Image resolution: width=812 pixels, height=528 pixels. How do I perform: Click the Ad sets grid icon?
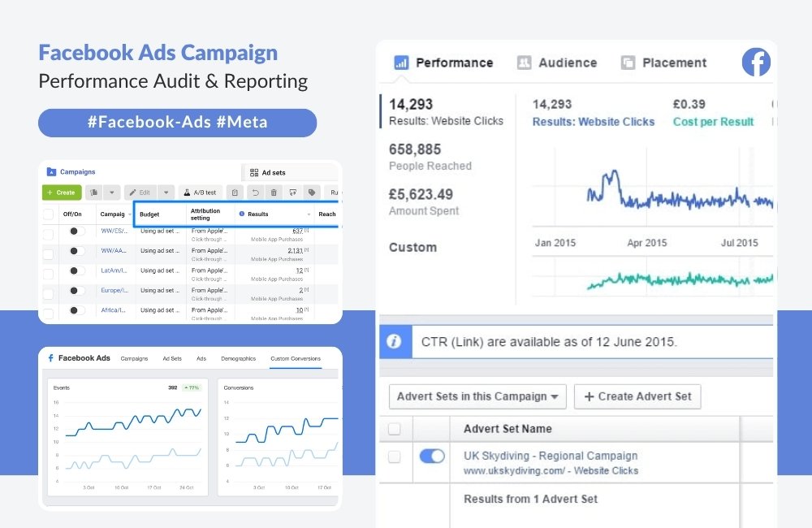coord(253,172)
